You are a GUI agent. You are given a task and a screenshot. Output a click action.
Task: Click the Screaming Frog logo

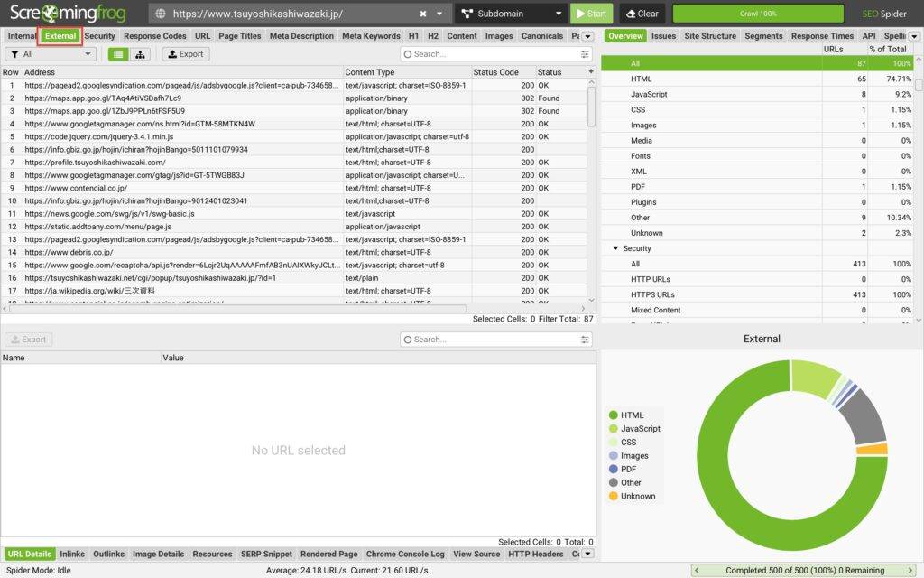(71, 14)
